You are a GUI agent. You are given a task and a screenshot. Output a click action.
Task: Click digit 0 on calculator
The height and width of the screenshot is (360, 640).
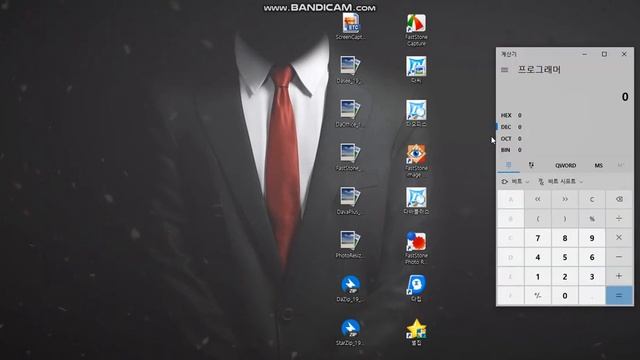pyautogui.click(x=565, y=296)
